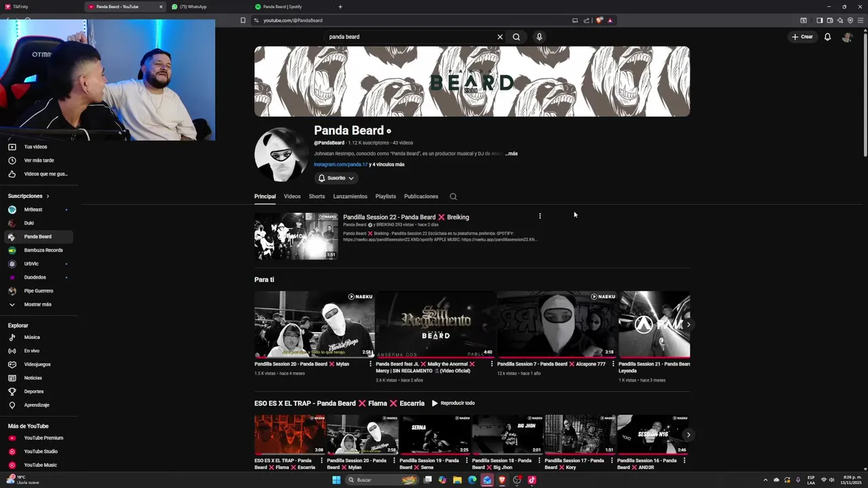Open the Lanzamientos channel tab
Image resolution: width=868 pixels, height=488 pixels.
(350, 197)
